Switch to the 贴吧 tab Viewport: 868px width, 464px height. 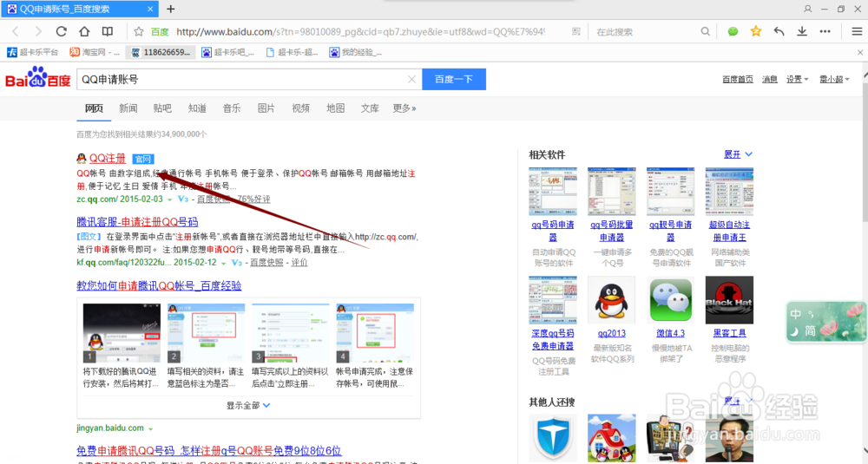(x=162, y=108)
